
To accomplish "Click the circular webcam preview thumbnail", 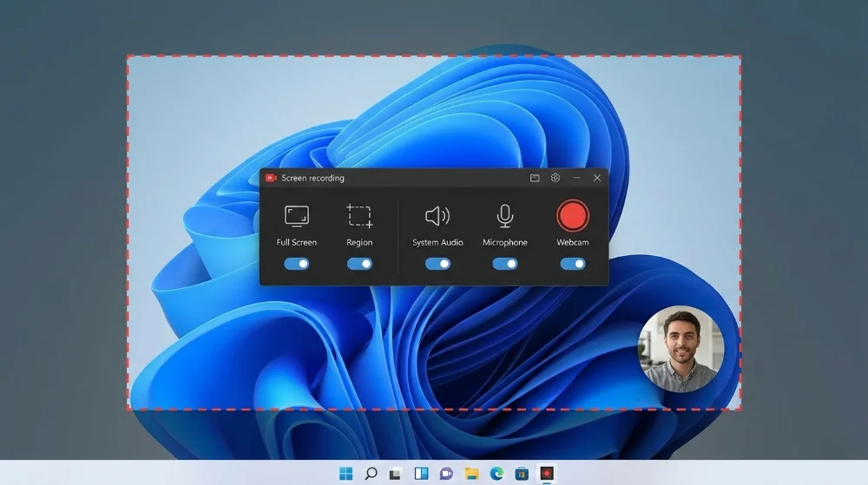I will tap(681, 350).
